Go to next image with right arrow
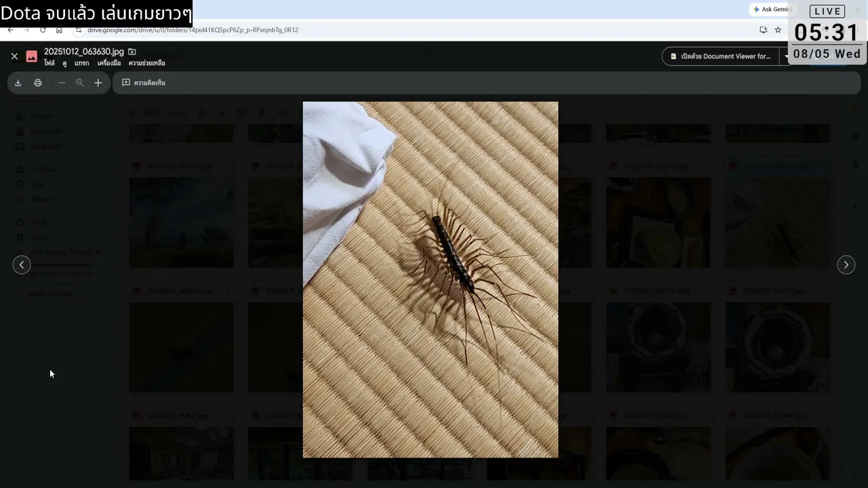Screen dimensions: 868x488 point(846,265)
